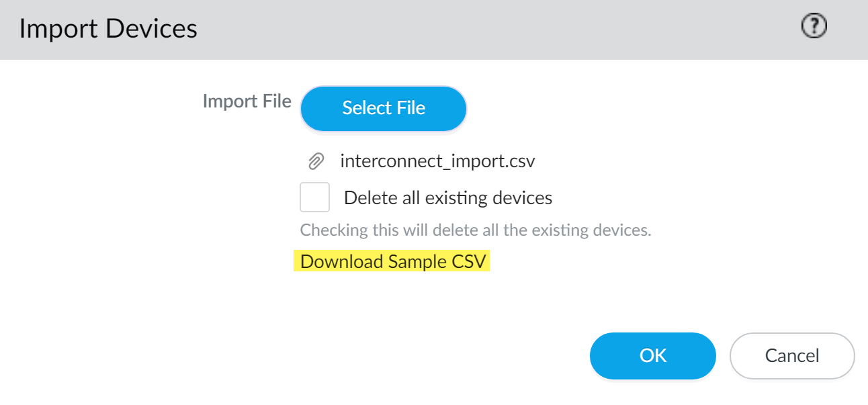Viewport: 868px width, 405px height.
Task: Click the Select File button
Action: coord(384,108)
